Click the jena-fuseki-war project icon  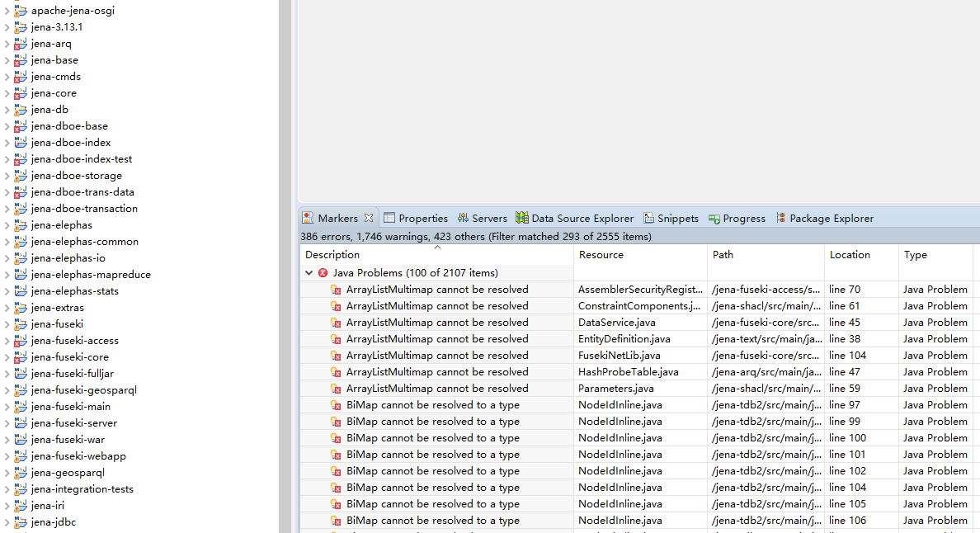[x=21, y=440]
